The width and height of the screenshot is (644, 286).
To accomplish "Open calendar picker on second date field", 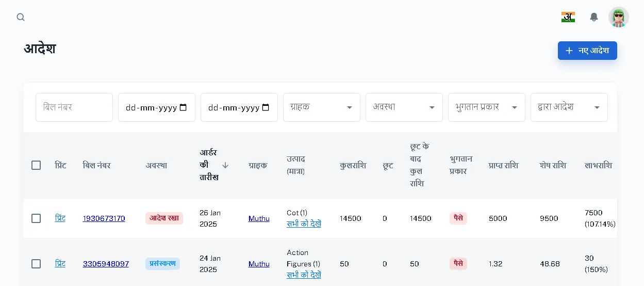I will 266,107.
